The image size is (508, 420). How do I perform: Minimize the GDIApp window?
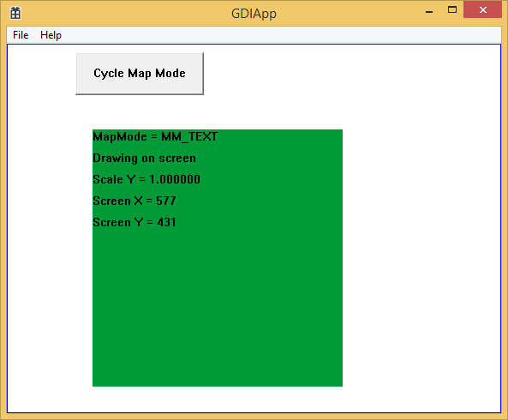[x=429, y=10]
